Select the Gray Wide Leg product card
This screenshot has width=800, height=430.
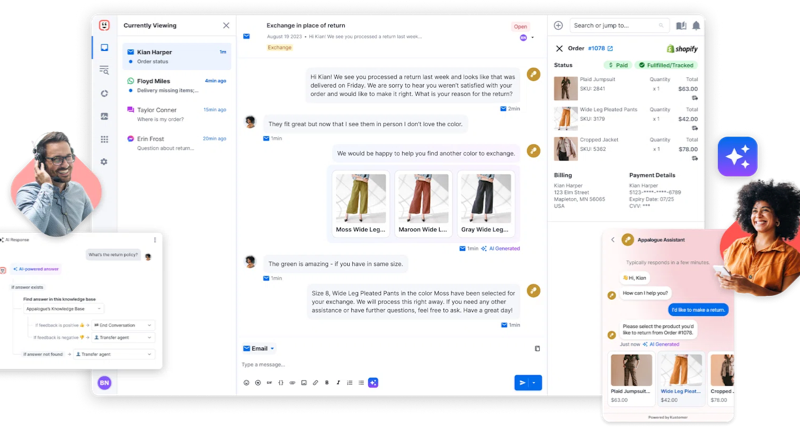tap(485, 204)
